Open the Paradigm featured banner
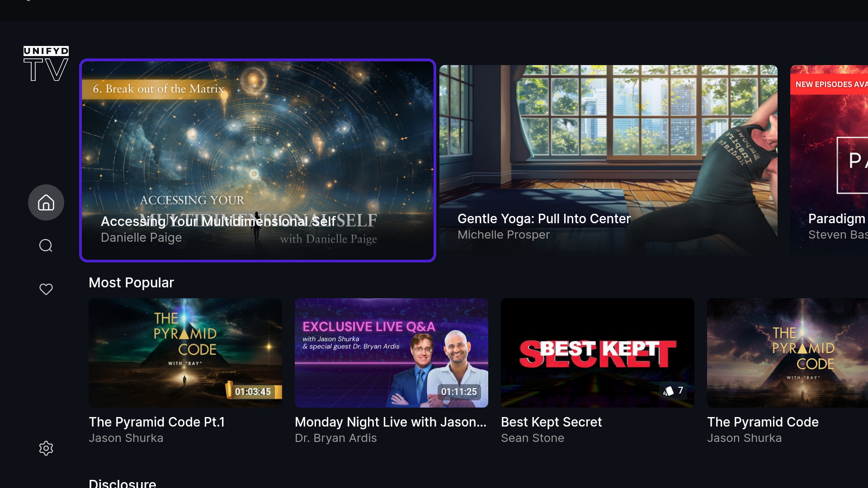Image resolution: width=868 pixels, height=488 pixels. (829, 160)
